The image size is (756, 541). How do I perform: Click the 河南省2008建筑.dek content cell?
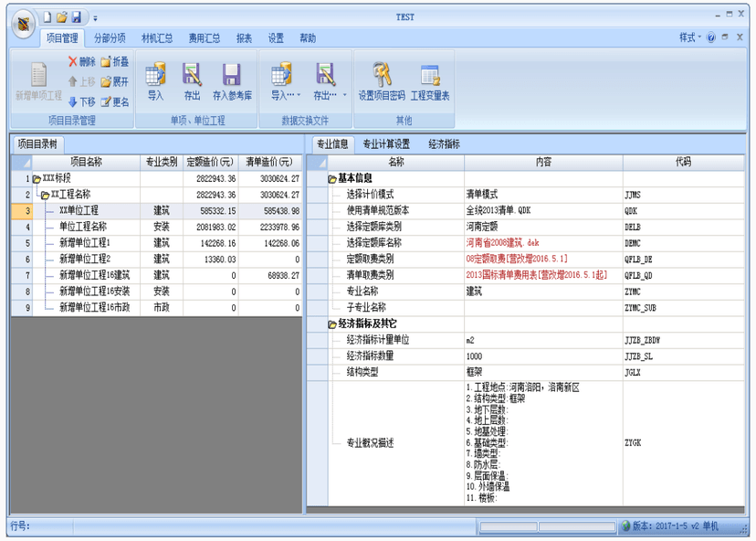543,243
